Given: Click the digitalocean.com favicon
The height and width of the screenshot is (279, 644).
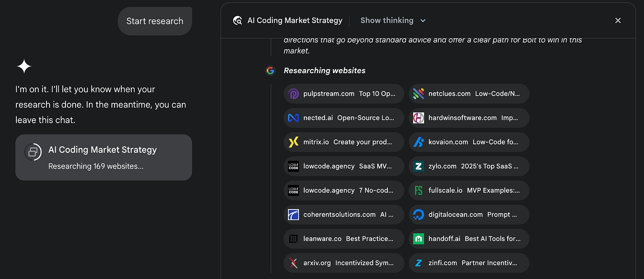Looking at the screenshot, I should 418,215.
